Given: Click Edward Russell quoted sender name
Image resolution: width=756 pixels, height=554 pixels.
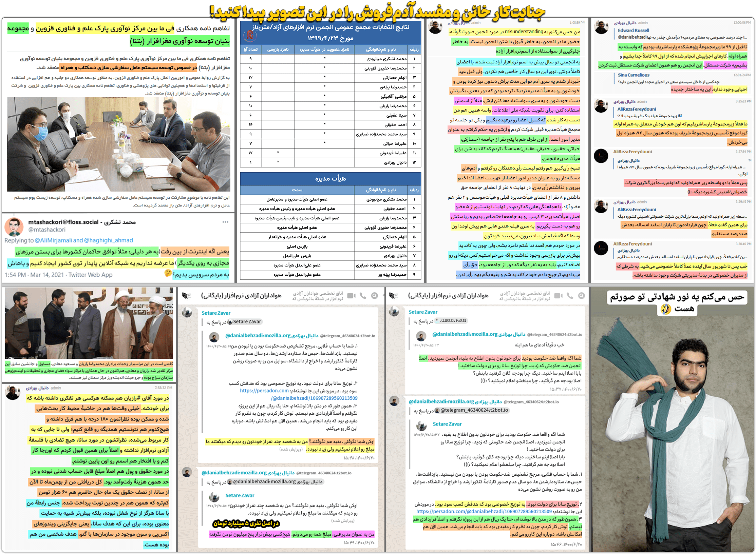Looking at the screenshot, I should point(633,30).
